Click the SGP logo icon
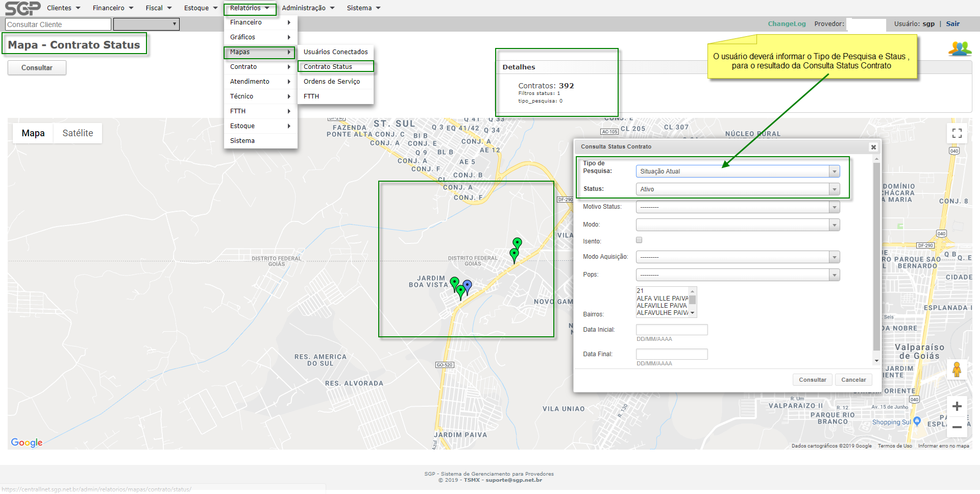 (22, 8)
